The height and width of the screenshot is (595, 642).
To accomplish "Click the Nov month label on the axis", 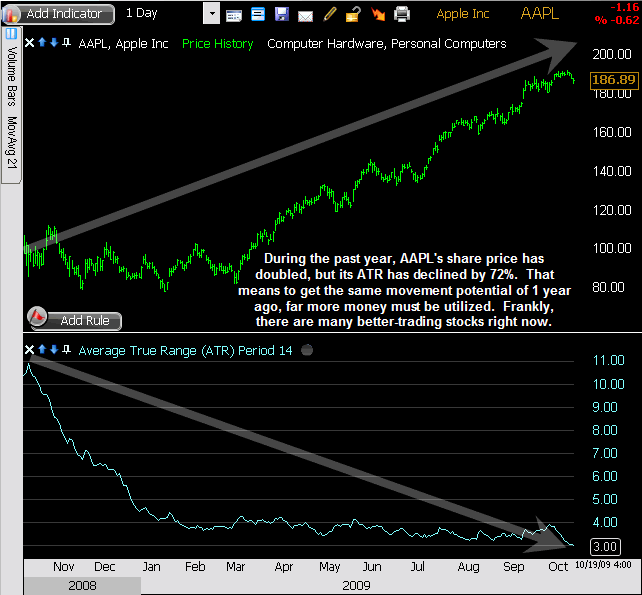I will pos(63,567).
